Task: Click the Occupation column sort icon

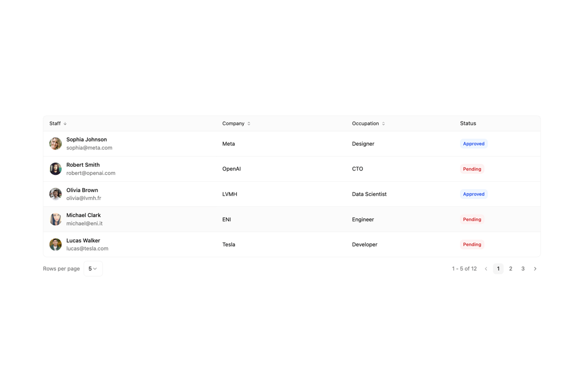Action: (x=383, y=123)
